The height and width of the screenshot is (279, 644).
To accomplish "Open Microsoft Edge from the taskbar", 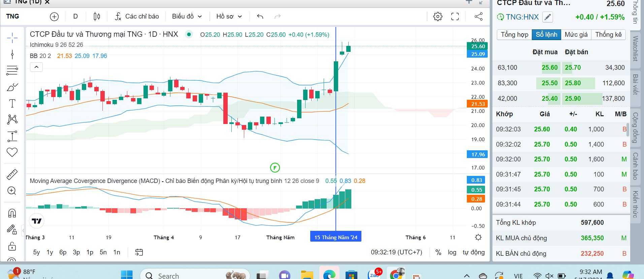I will [329, 275].
